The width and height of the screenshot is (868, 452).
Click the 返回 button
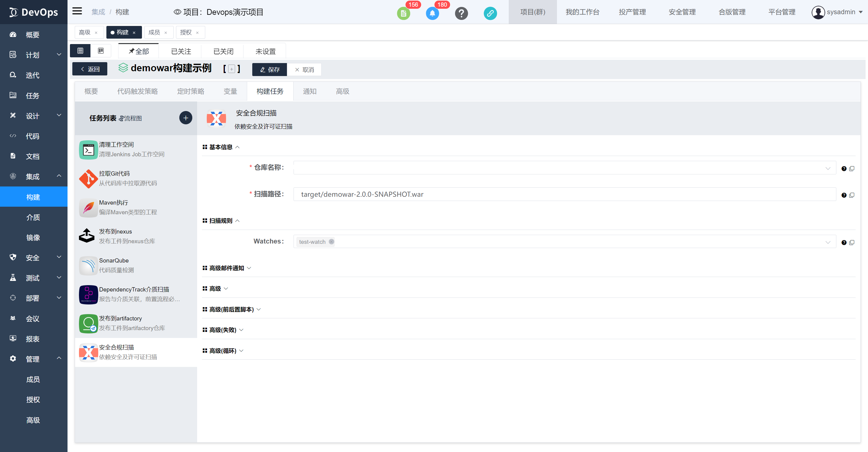coord(90,69)
